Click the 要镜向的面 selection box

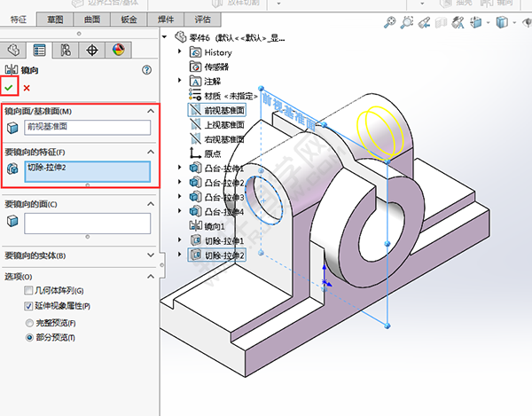pos(88,224)
